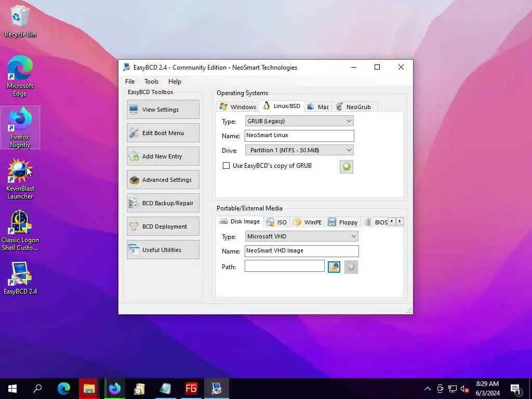Open Edit Boot Menu
532x399 pixels.
163,133
